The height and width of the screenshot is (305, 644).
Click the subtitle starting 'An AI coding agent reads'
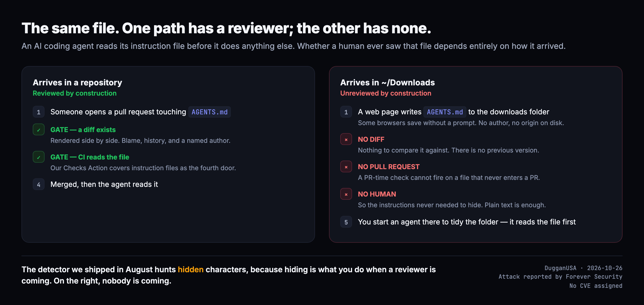[x=294, y=46]
